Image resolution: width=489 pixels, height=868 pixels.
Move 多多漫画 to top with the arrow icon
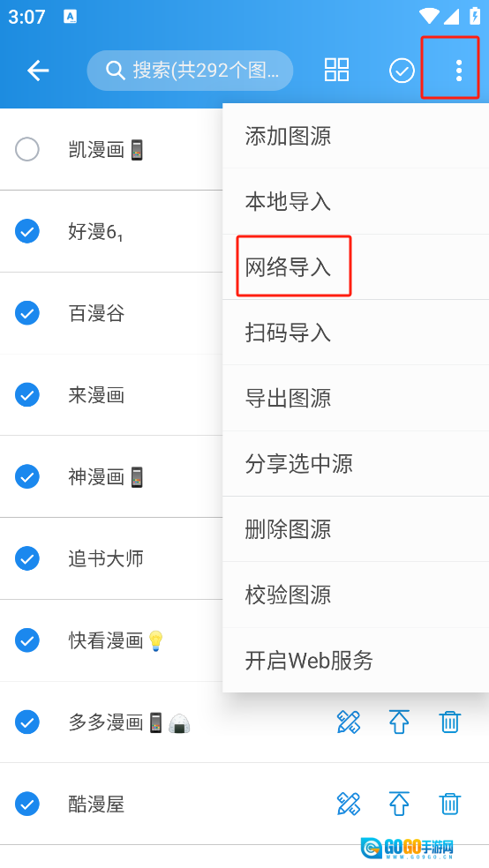(x=399, y=722)
